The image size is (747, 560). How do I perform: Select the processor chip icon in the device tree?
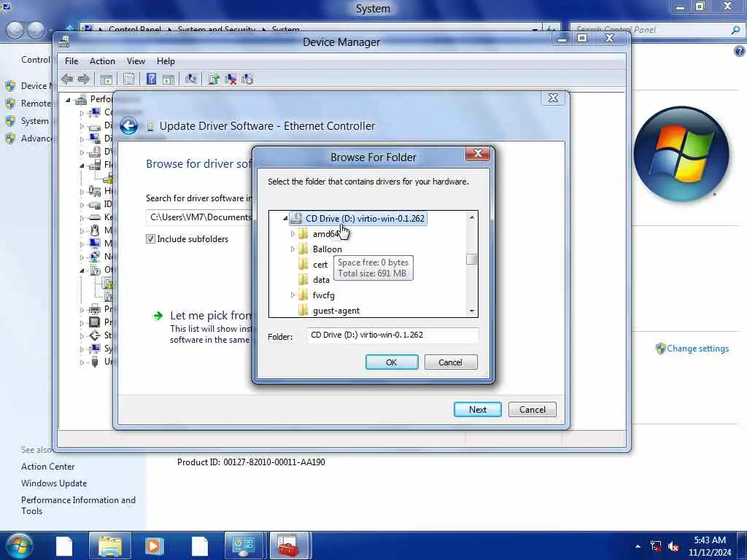[x=95, y=322]
